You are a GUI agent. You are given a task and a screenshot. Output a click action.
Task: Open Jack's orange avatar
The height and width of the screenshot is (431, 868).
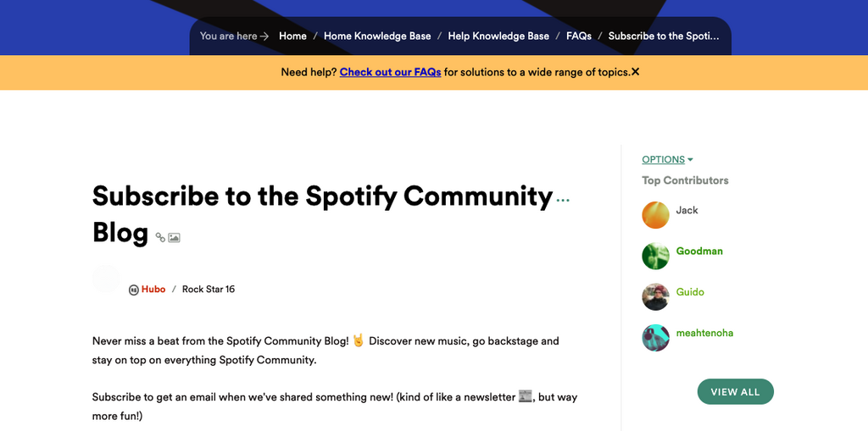click(655, 215)
